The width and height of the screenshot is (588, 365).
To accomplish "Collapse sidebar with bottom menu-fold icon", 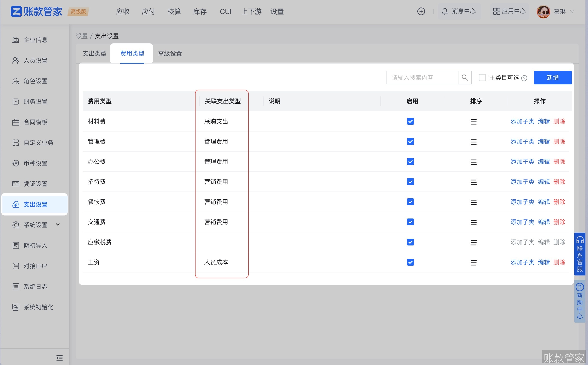I will coord(59,358).
